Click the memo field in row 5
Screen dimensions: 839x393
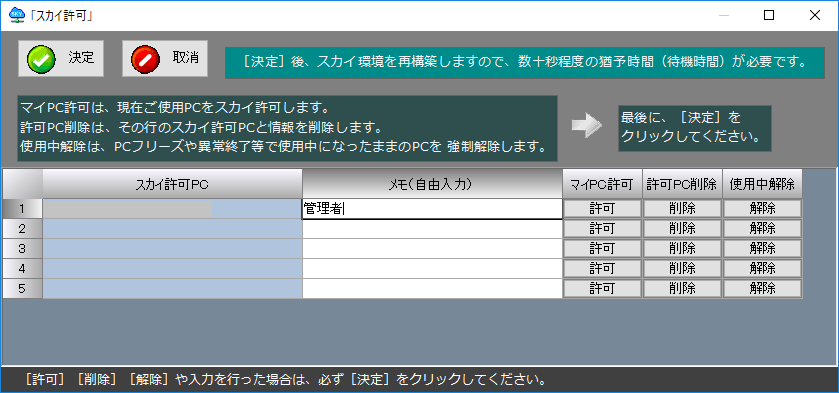click(432, 288)
